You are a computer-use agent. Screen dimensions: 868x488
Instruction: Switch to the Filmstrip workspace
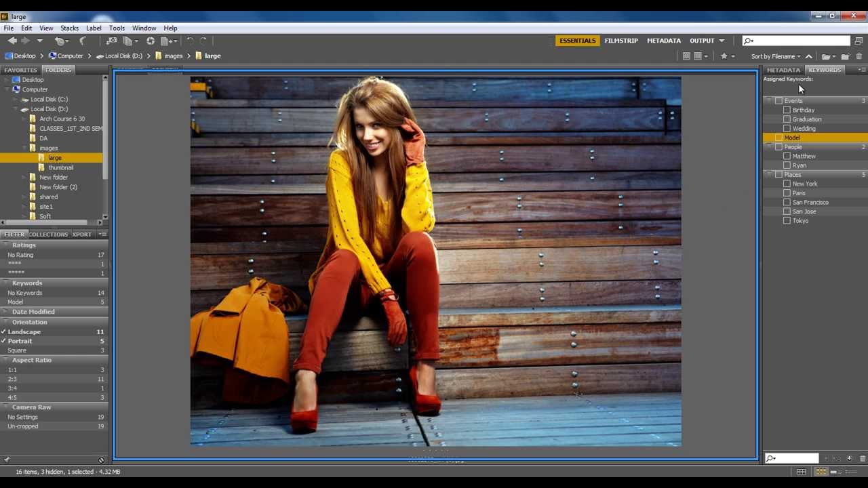coord(621,41)
